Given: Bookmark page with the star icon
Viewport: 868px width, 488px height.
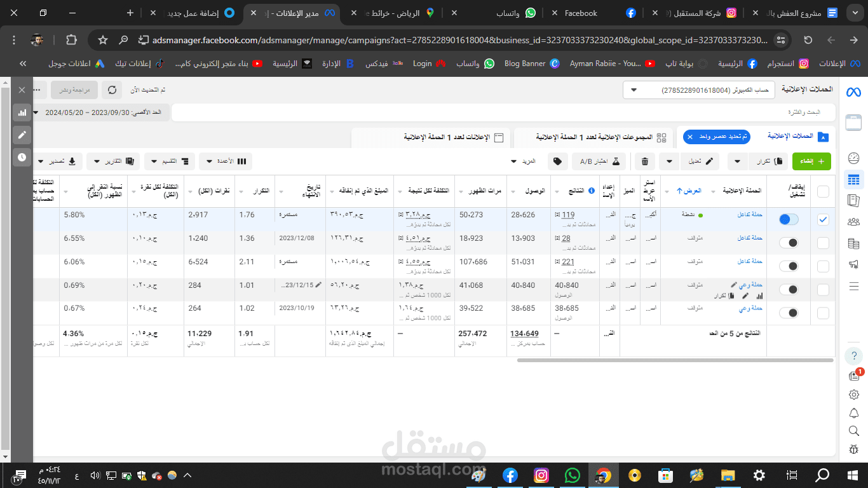Looking at the screenshot, I should click(103, 40).
